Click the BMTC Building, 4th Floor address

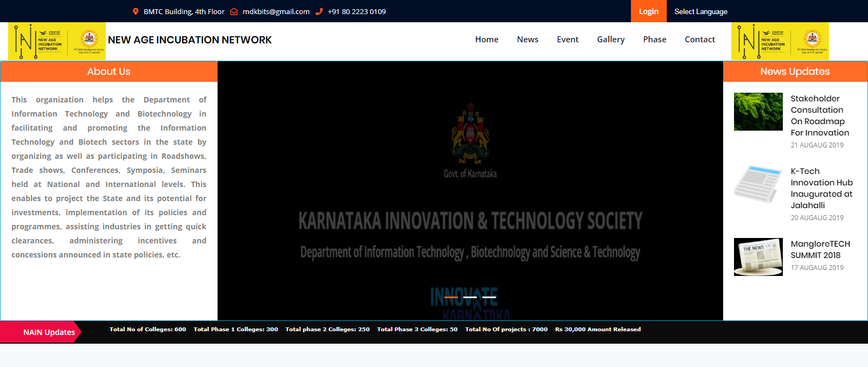click(x=184, y=11)
